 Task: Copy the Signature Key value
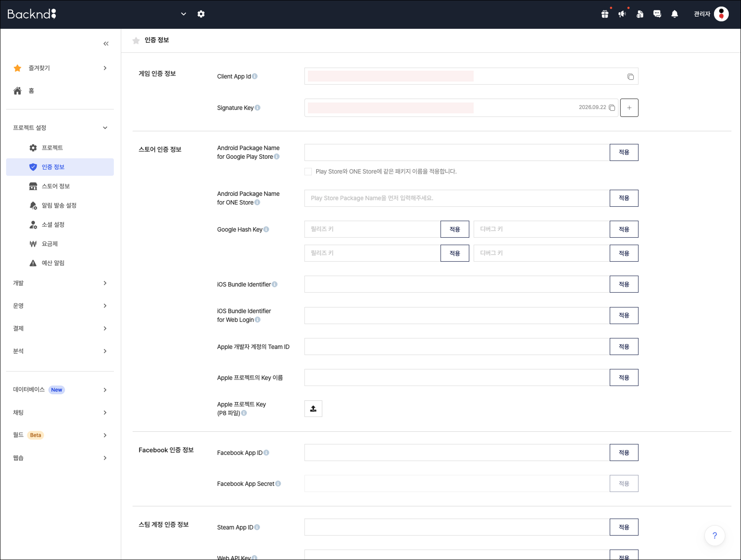612,108
